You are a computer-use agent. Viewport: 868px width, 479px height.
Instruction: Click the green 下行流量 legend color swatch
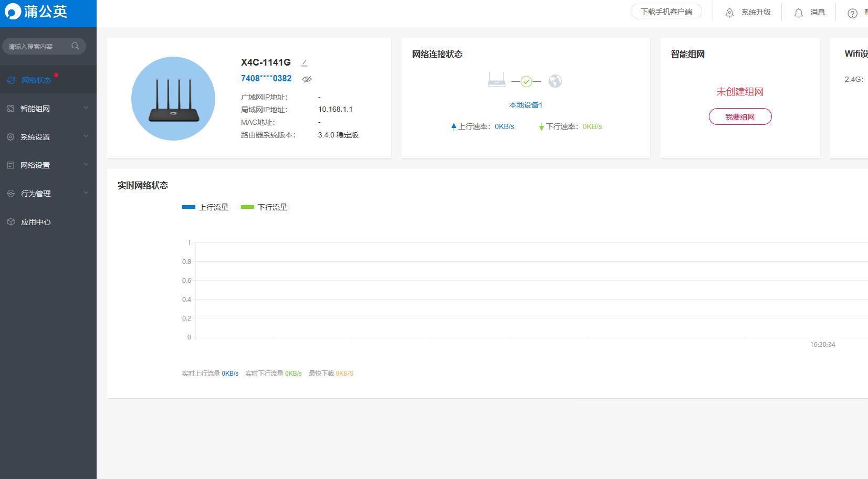click(x=247, y=207)
